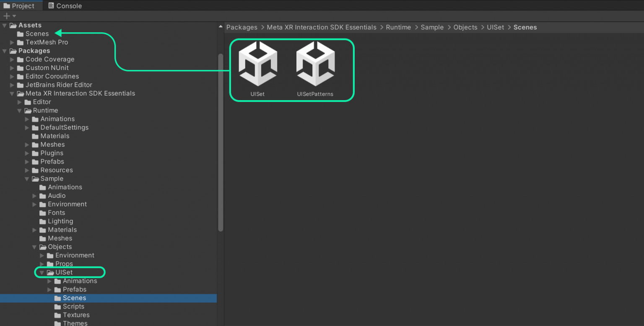
Task: Click the folder tree vertical scrollbar
Action: pos(221,142)
